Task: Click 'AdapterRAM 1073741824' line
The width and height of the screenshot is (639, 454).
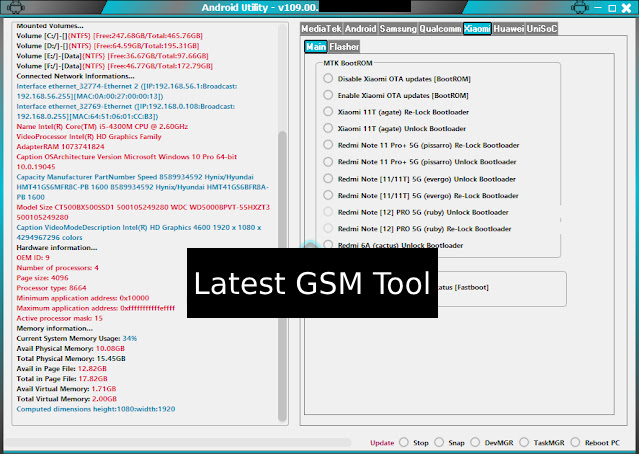Action: (x=60, y=147)
